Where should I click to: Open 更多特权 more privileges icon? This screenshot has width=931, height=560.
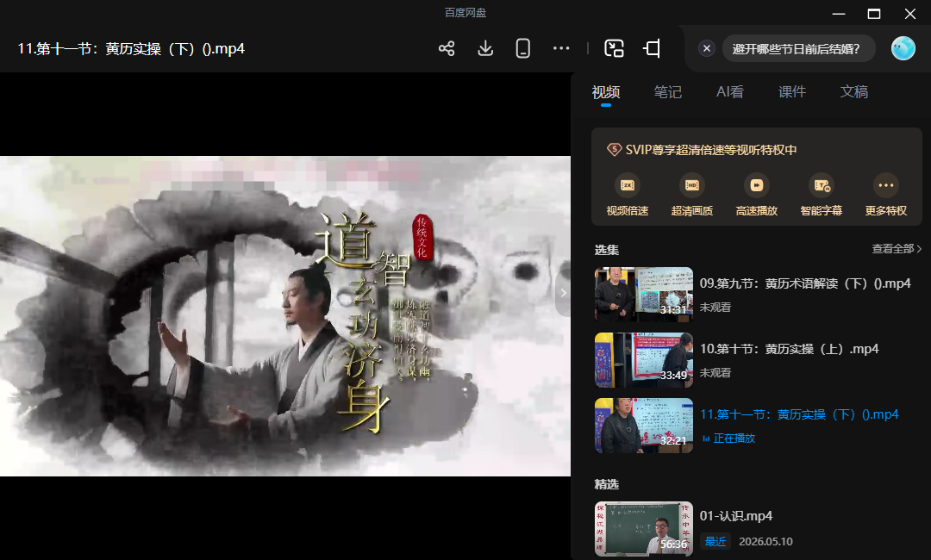tap(886, 185)
